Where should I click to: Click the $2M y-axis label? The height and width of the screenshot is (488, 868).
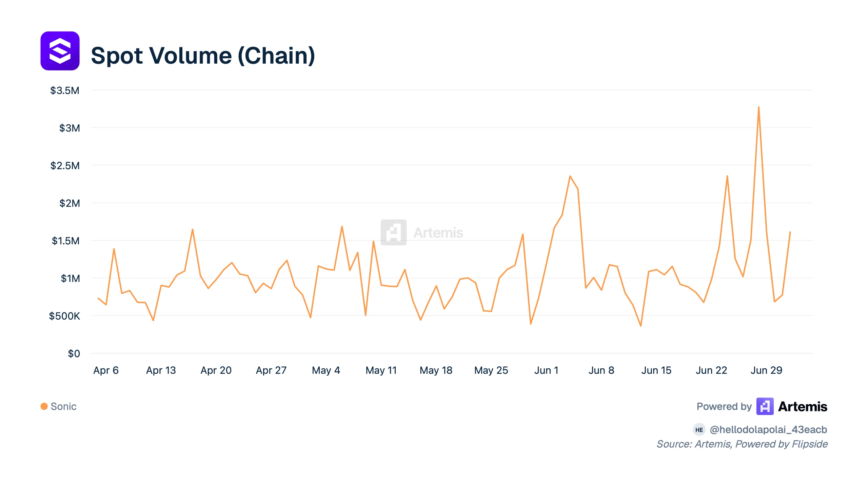[x=70, y=203]
